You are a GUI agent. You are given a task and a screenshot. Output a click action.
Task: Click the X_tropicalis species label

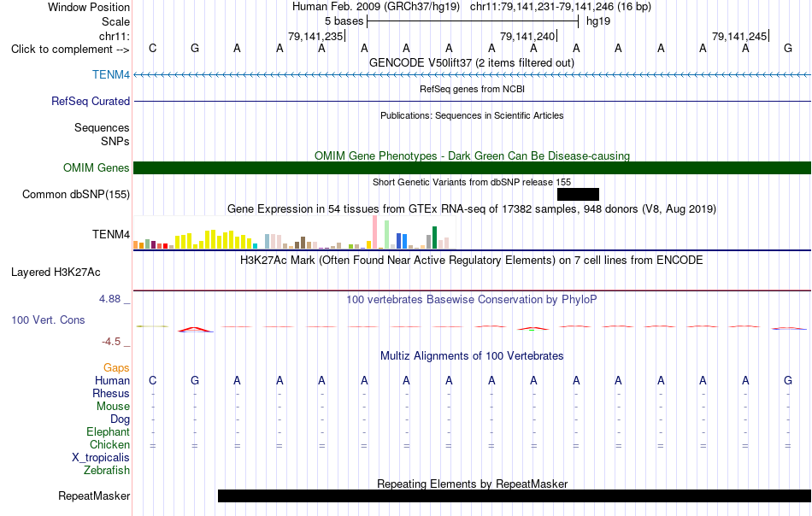[x=101, y=458]
